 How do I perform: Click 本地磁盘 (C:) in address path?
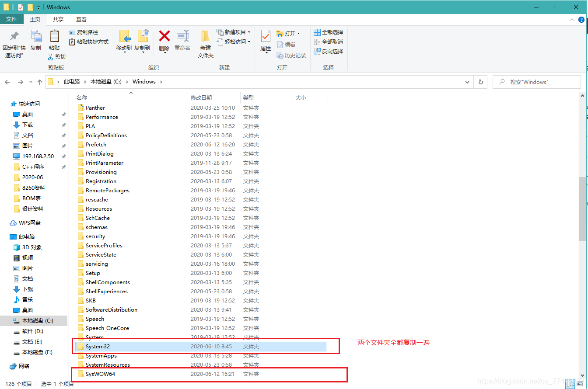click(106, 82)
